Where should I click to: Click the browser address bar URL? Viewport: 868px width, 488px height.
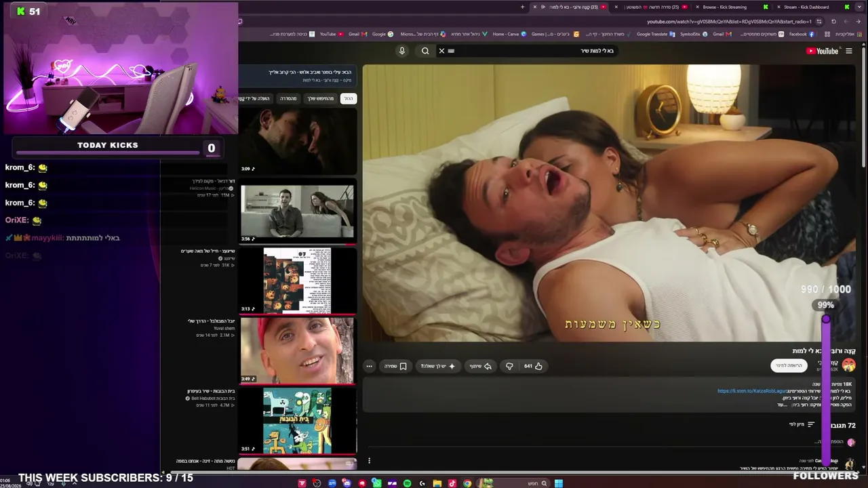point(729,22)
